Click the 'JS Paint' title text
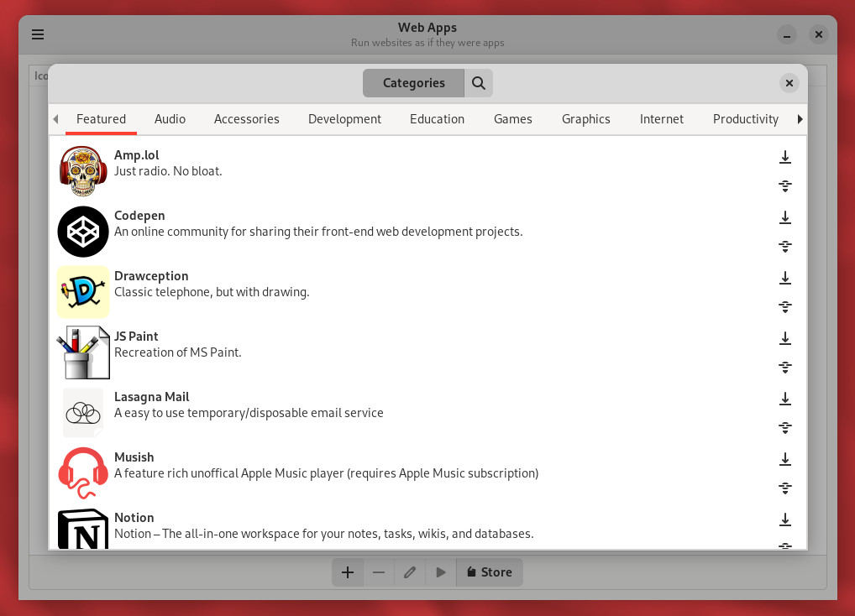Image resolution: width=855 pixels, height=616 pixels. [136, 337]
